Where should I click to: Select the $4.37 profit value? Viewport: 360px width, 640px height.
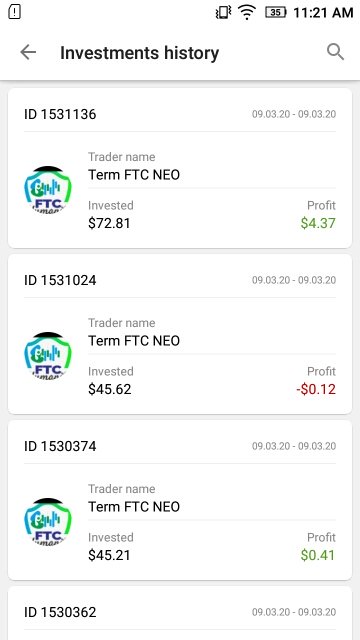point(318,223)
